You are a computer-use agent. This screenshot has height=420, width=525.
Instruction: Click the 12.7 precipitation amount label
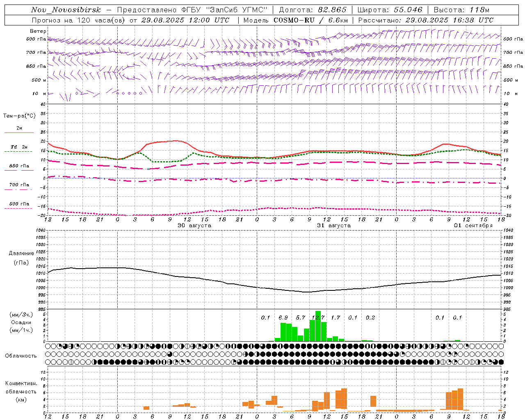(318, 317)
